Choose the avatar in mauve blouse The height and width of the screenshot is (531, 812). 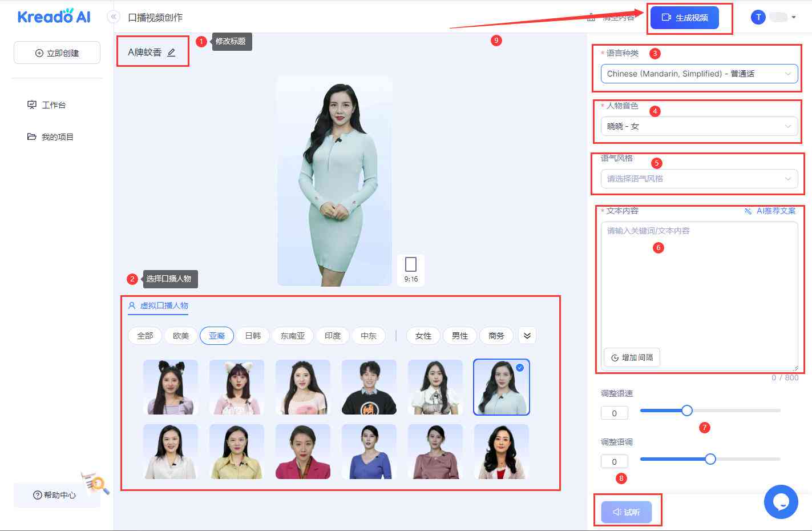pos(435,451)
